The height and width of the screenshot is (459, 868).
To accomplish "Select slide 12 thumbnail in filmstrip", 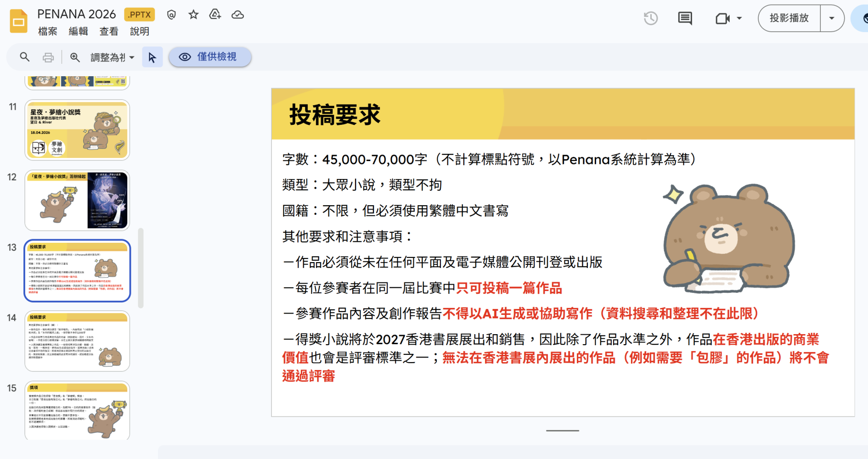I will click(77, 200).
